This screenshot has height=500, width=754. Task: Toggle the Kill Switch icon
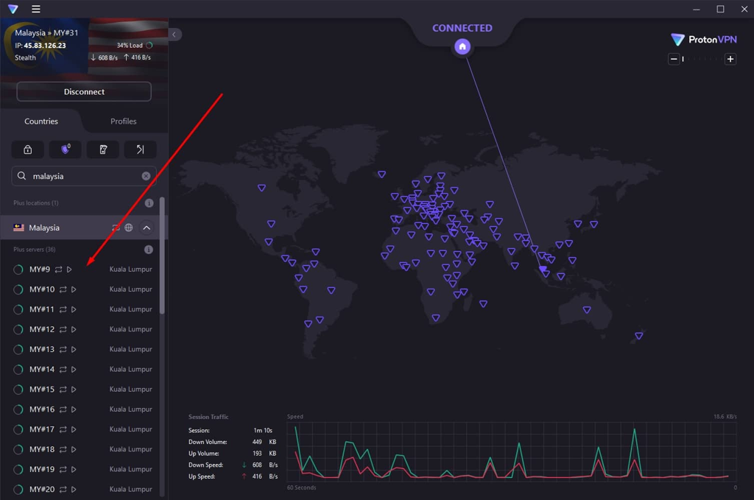point(102,150)
